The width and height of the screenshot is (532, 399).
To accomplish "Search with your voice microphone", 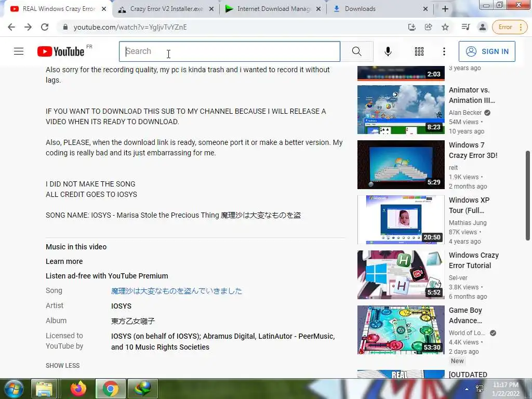I will [388, 51].
